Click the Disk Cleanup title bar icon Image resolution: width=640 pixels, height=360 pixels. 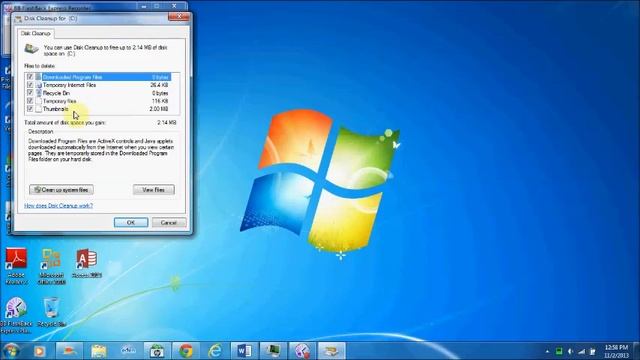pos(19,18)
